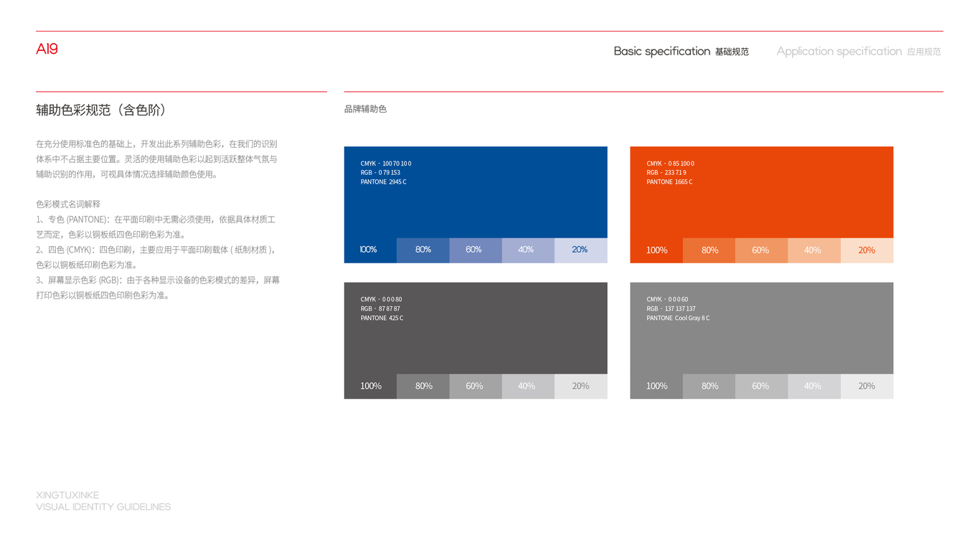Click the 辅助色彩规范（含色阶）heading
This screenshot has height=551, width=980.
101,110
